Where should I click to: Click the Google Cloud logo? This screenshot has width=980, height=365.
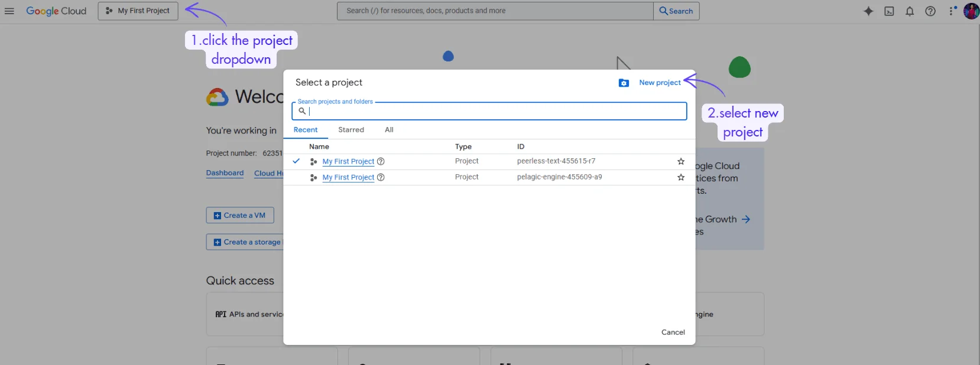[56, 11]
